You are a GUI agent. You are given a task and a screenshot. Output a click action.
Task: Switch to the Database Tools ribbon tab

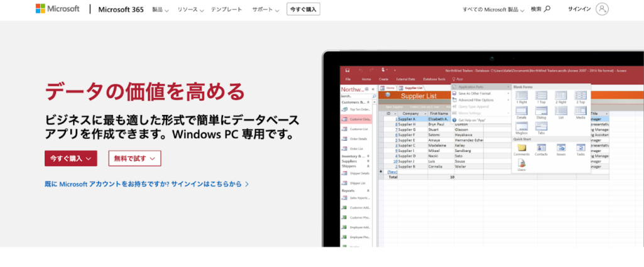pyautogui.click(x=434, y=79)
